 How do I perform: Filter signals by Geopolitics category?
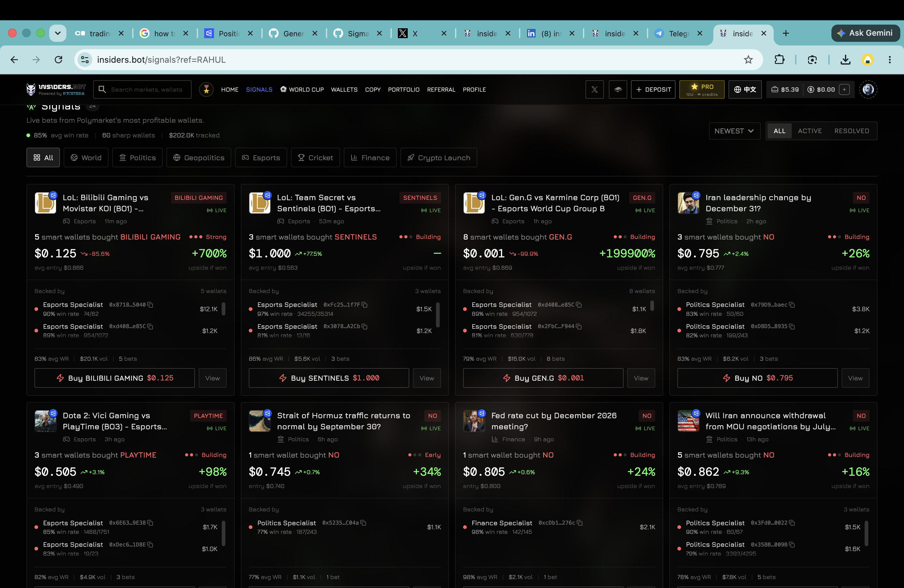199,158
